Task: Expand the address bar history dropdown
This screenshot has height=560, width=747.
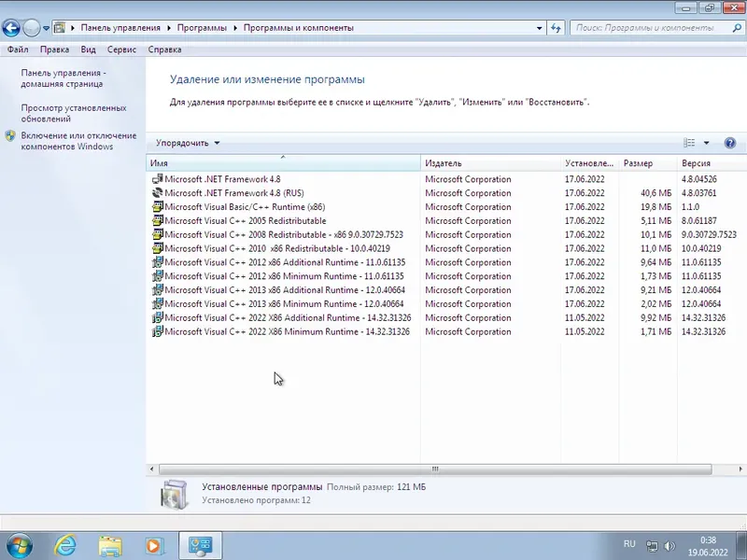Action: [x=540, y=28]
